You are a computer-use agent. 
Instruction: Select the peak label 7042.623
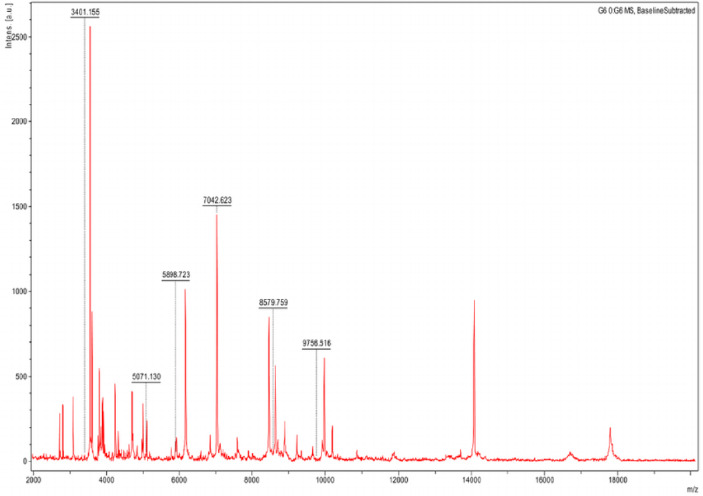tap(217, 200)
